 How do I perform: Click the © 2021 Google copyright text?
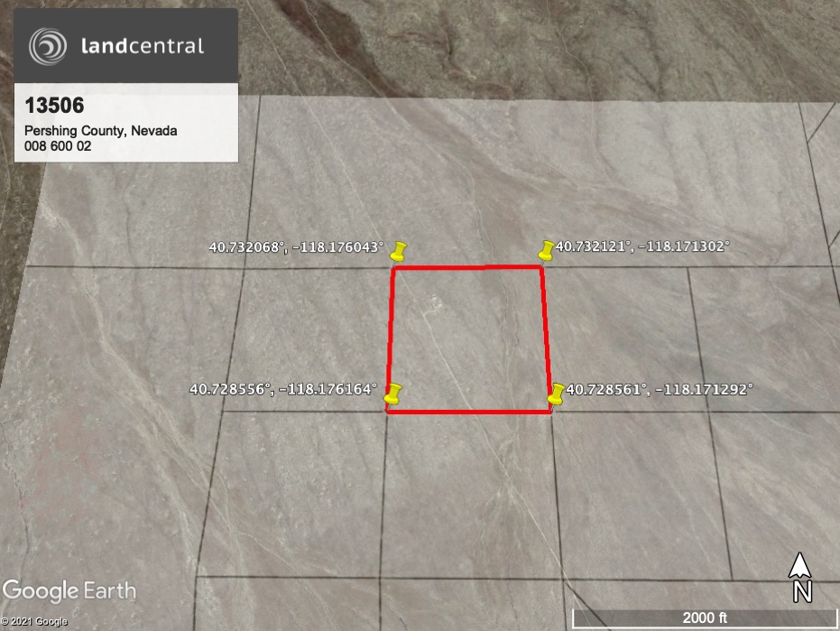coord(34,621)
